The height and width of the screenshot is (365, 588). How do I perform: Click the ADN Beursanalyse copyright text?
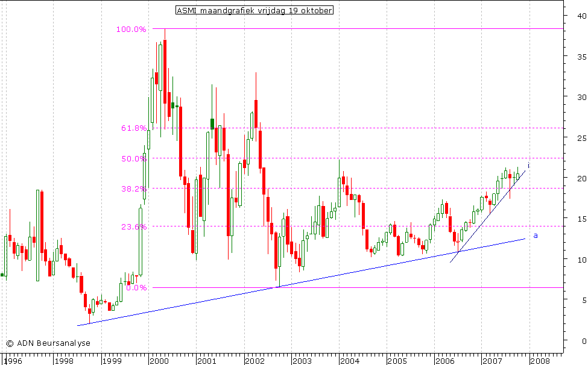coord(48,343)
